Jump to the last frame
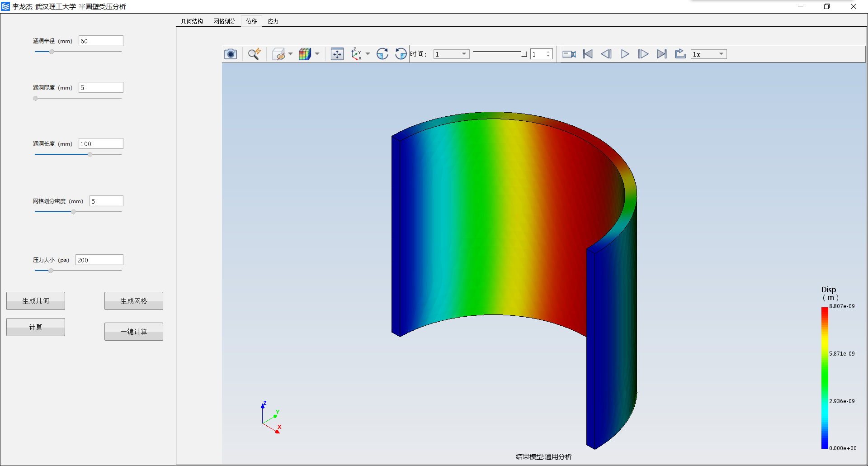Image resolution: width=868 pixels, height=466 pixels. click(662, 54)
